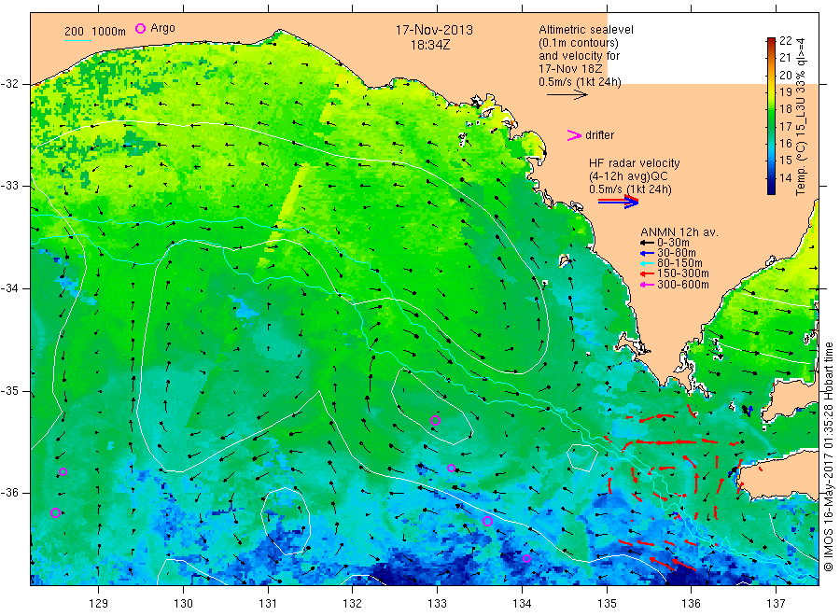840x616 pixels.
Task: Click the "200 1000m" depth contour label
Action: [95, 32]
